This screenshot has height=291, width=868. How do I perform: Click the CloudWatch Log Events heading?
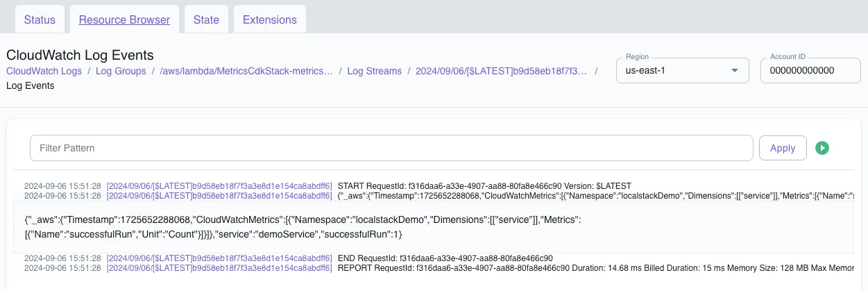tap(80, 54)
